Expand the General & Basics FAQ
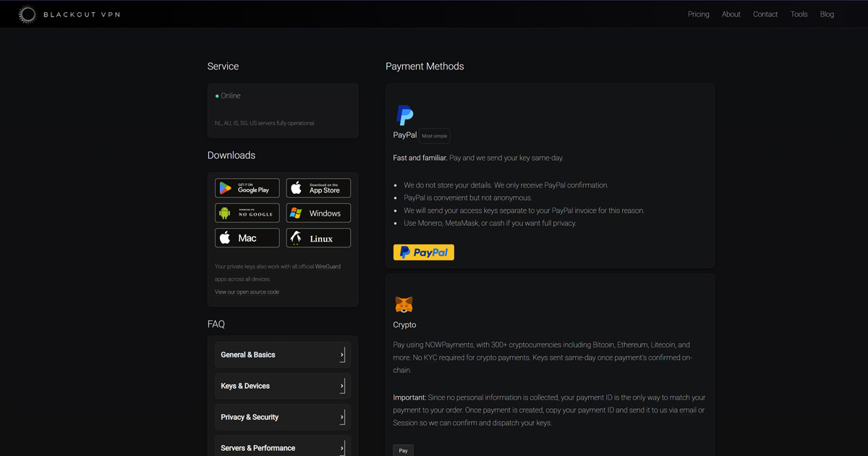 (283, 355)
